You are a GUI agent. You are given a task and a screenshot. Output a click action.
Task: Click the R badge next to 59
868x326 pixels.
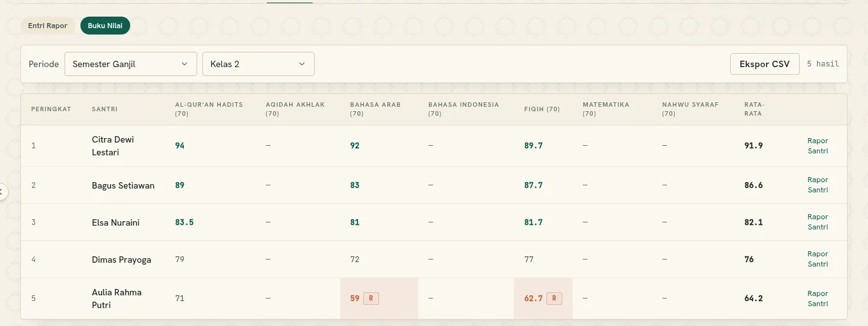coord(371,299)
